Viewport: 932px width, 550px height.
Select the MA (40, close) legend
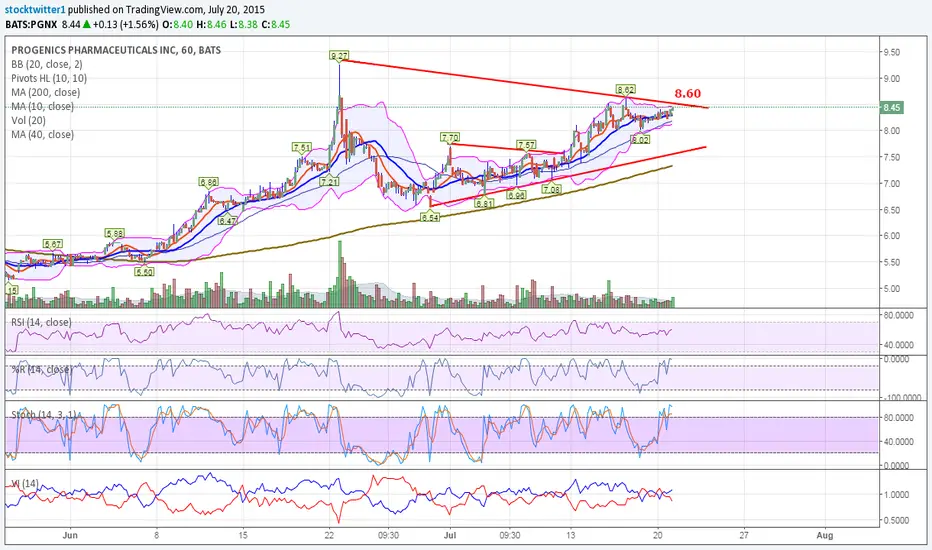[x=42, y=134]
